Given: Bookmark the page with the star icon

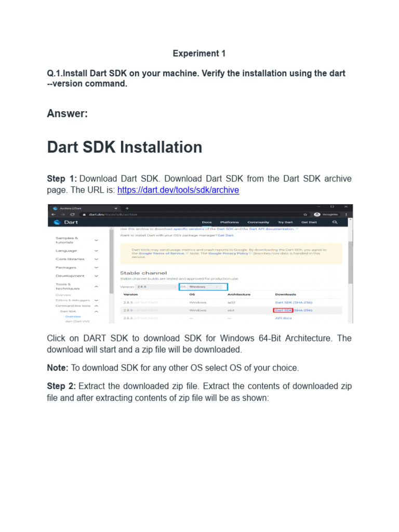Looking at the screenshot, I should coord(305,215).
